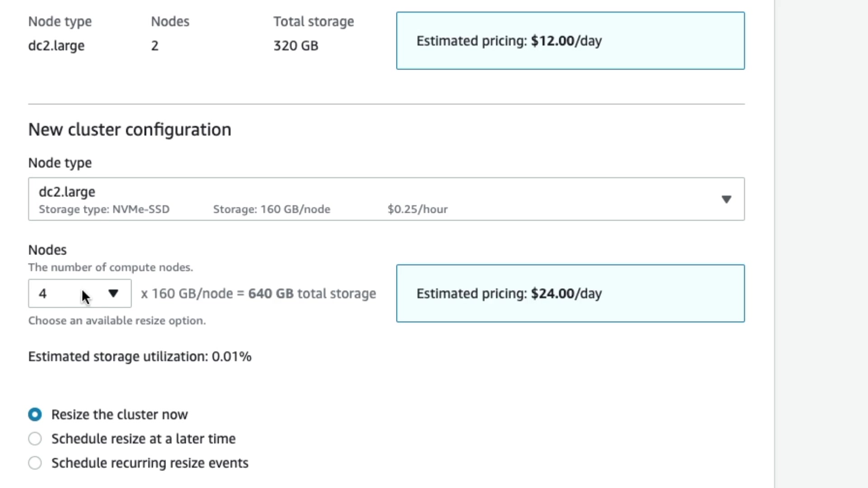
Task: Click The number of compute nodes description
Action: [110, 267]
